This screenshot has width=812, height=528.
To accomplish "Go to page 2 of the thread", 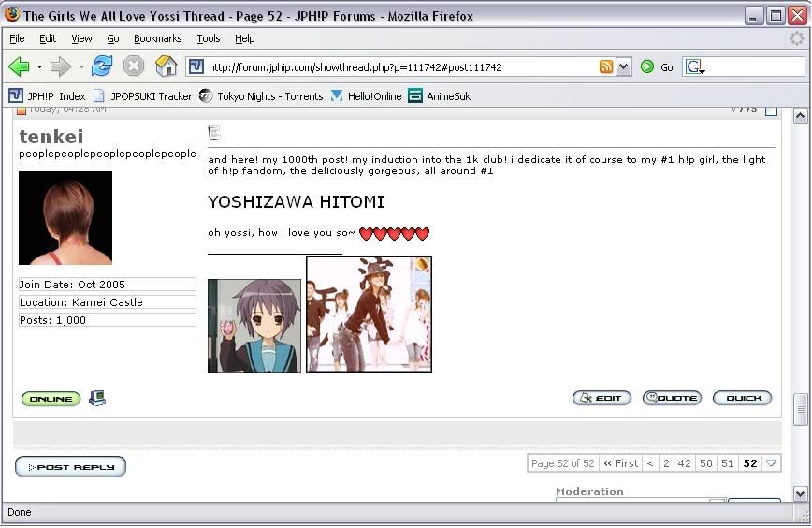I will click(666, 463).
